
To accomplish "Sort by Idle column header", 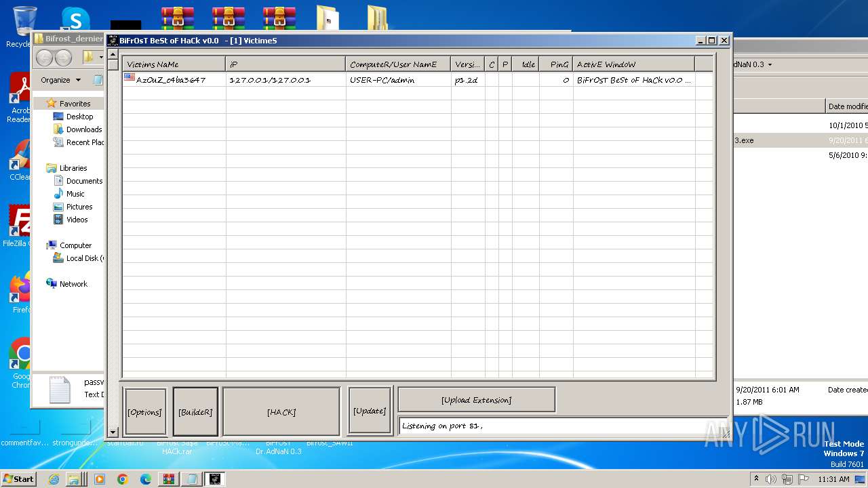I will point(526,64).
